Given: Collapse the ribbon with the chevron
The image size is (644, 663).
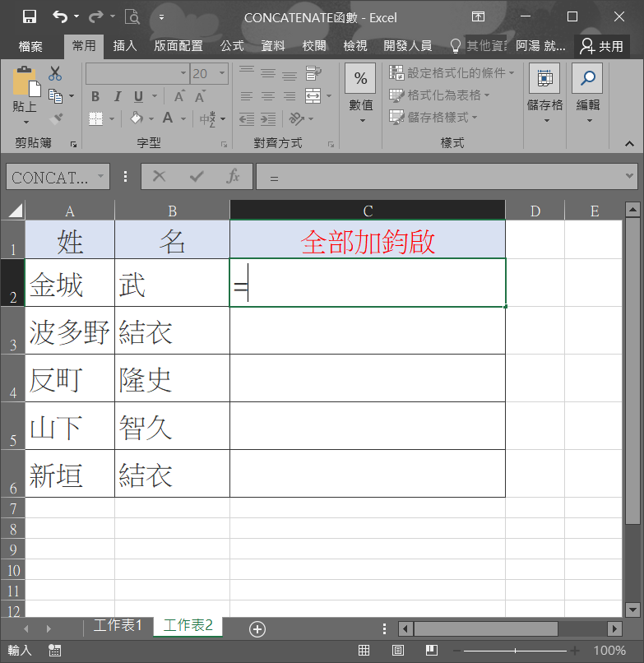Looking at the screenshot, I should click(629, 144).
